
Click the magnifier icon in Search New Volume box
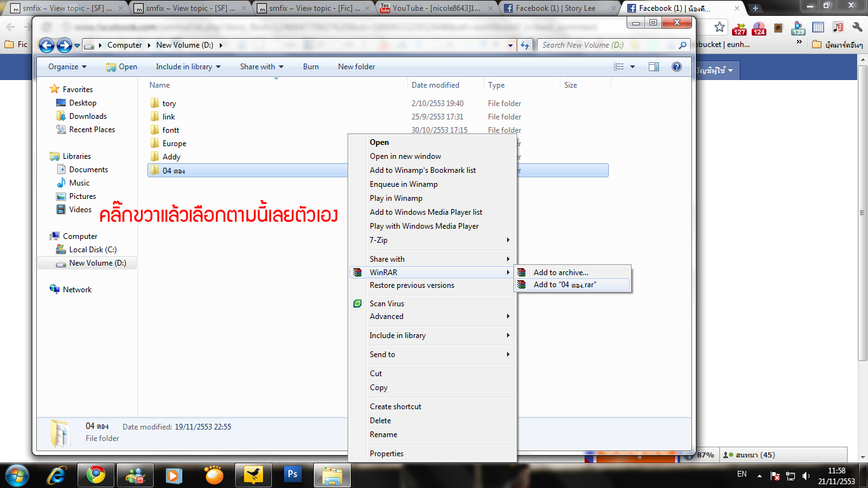point(683,45)
